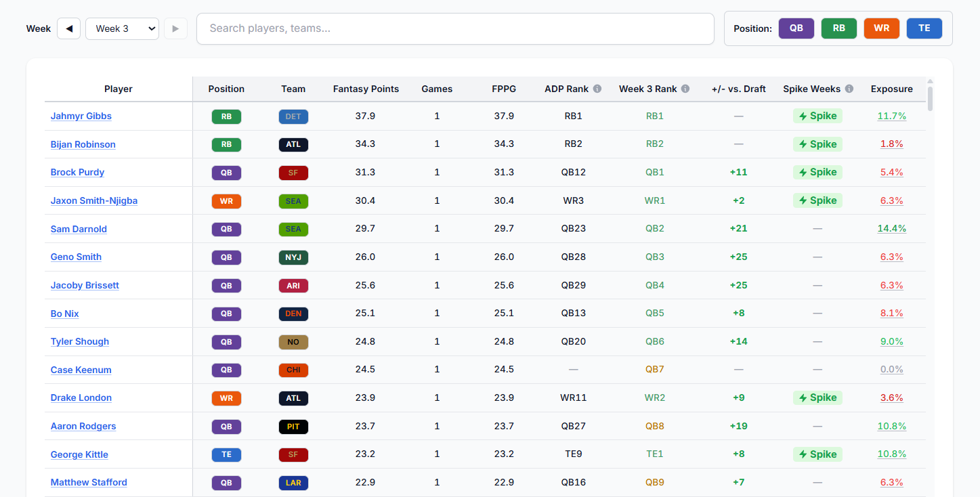Viewport: 980px width, 497px height.
Task: Focus the Search players, teams field
Action: pyautogui.click(x=455, y=28)
